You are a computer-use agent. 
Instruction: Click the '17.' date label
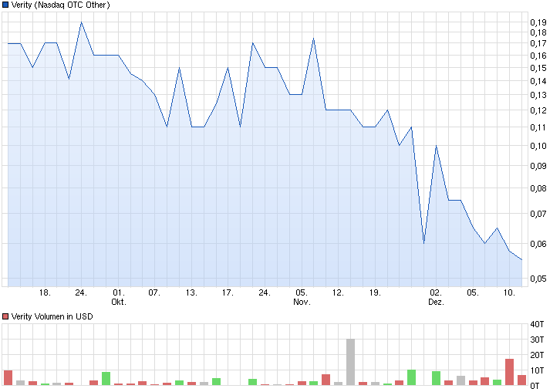pos(228,292)
